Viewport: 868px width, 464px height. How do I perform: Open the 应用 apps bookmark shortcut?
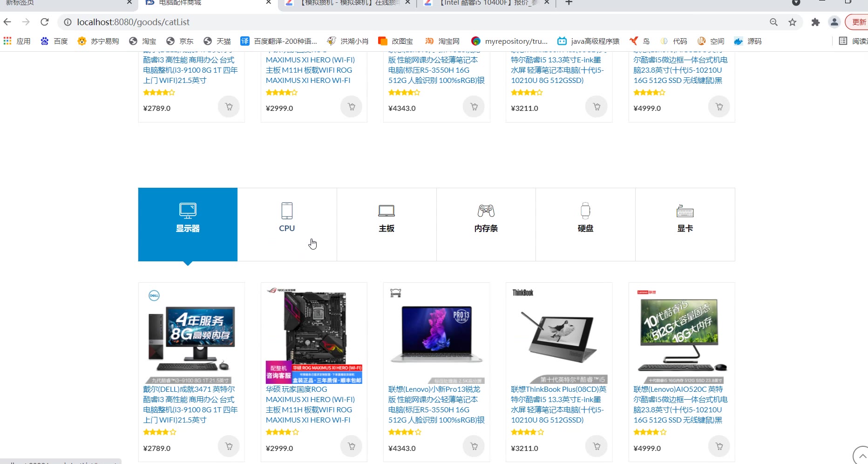click(x=17, y=41)
